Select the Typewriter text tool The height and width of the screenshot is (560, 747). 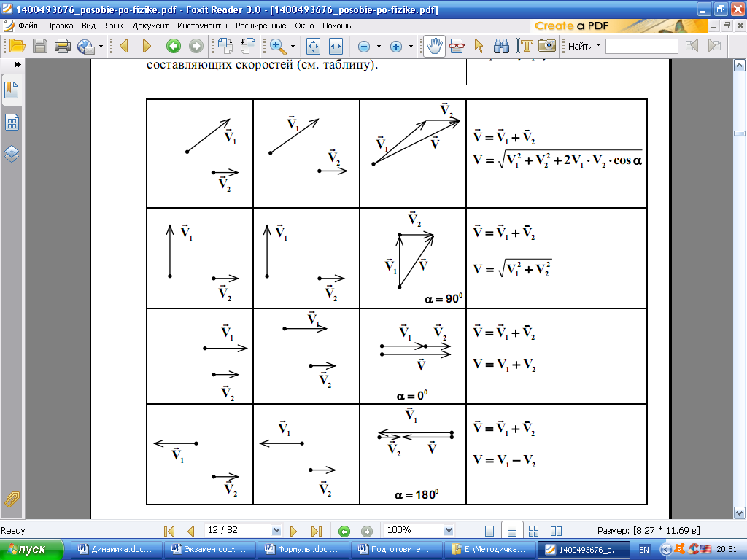coord(525,46)
